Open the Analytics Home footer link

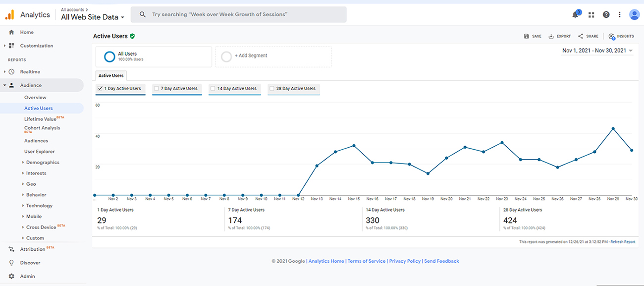(326, 261)
